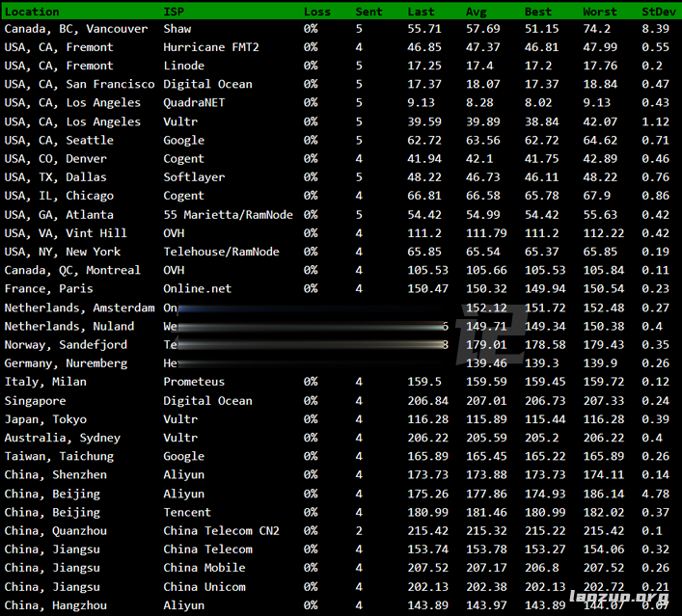The width and height of the screenshot is (682, 616).
Task: Click the 9.13 worst value for QuadraNET
Action: point(597,102)
